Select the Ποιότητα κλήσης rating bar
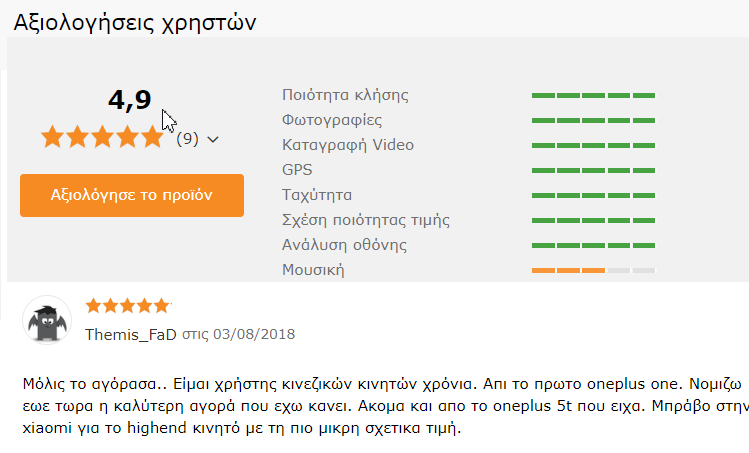The height and width of the screenshot is (453, 749). point(593,96)
